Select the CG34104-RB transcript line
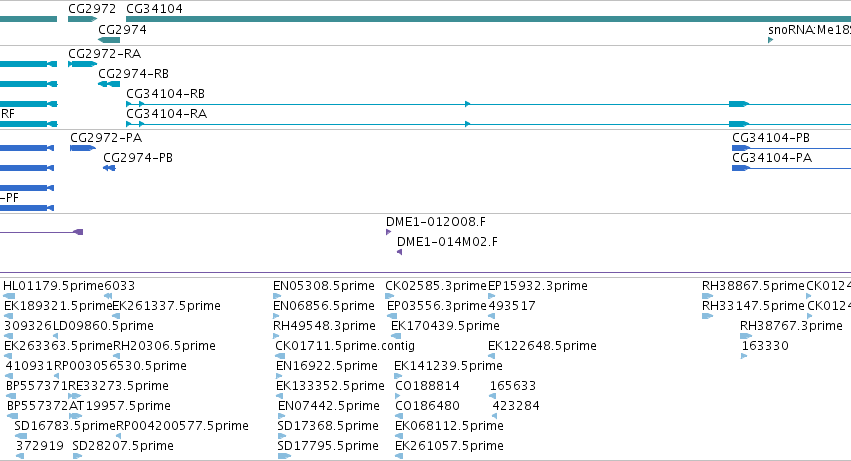Viewport: 851px width, 461px height. coord(488,104)
